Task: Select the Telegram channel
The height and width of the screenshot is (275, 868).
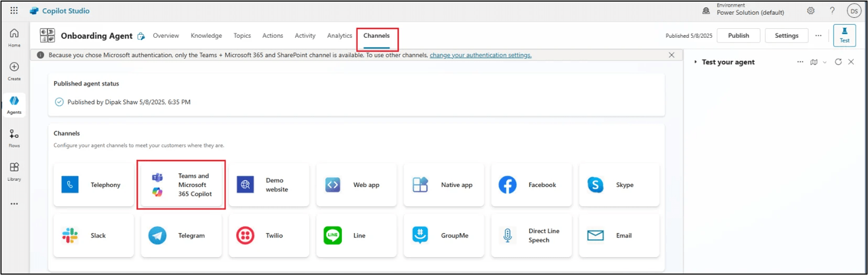Action: click(x=181, y=236)
